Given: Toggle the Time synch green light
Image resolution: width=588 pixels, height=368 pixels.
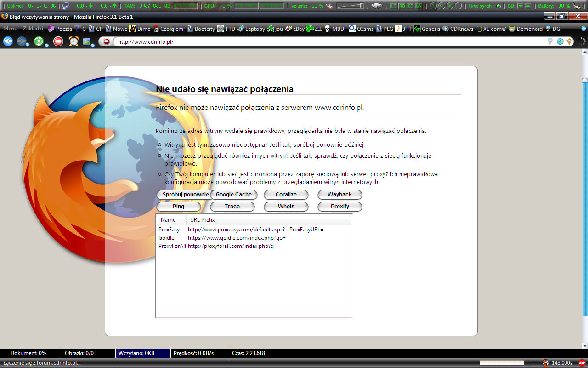Looking at the screenshot, I should point(498,6).
